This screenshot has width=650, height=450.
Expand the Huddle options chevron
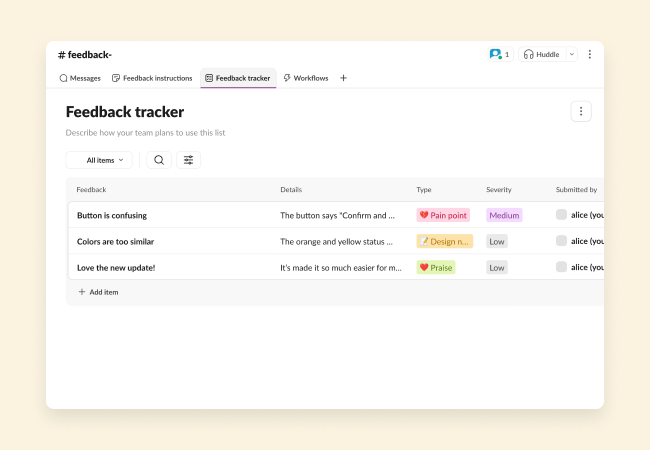[572, 54]
